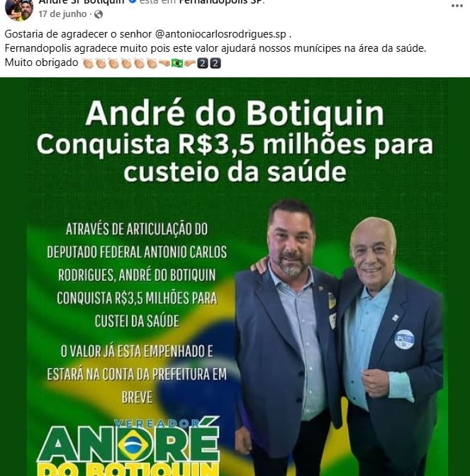Click the "O valor já esta empenhado" text
Screen dimensions: 470x476
click(137, 351)
